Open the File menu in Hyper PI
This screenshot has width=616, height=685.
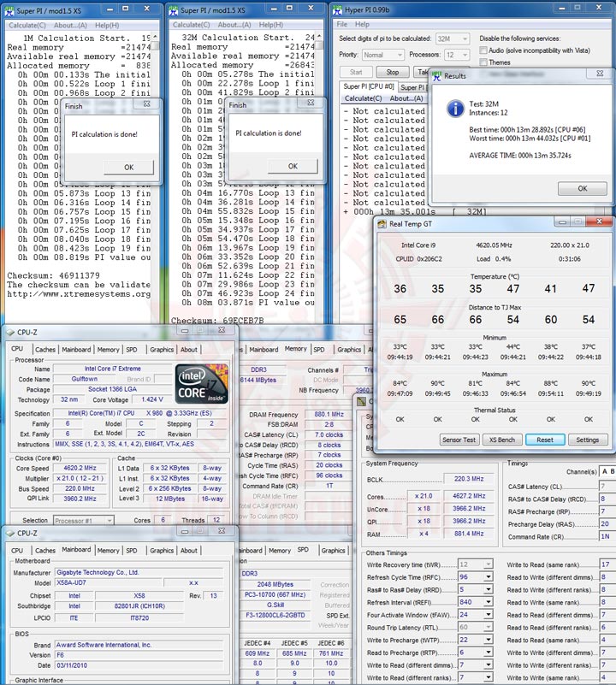(342, 24)
